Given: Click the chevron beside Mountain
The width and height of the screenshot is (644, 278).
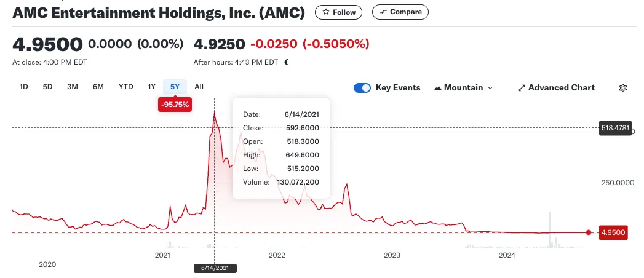Looking at the screenshot, I should point(490,88).
